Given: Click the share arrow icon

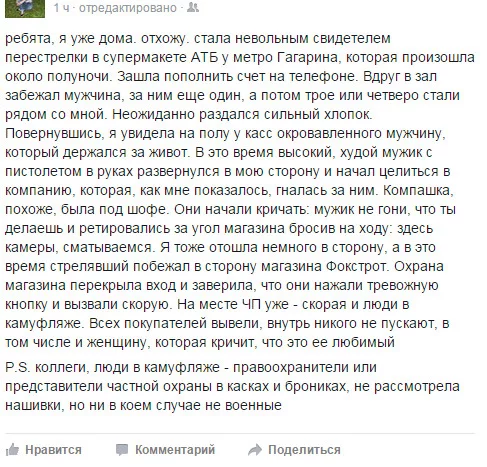Looking at the screenshot, I should (x=255, y=450).
